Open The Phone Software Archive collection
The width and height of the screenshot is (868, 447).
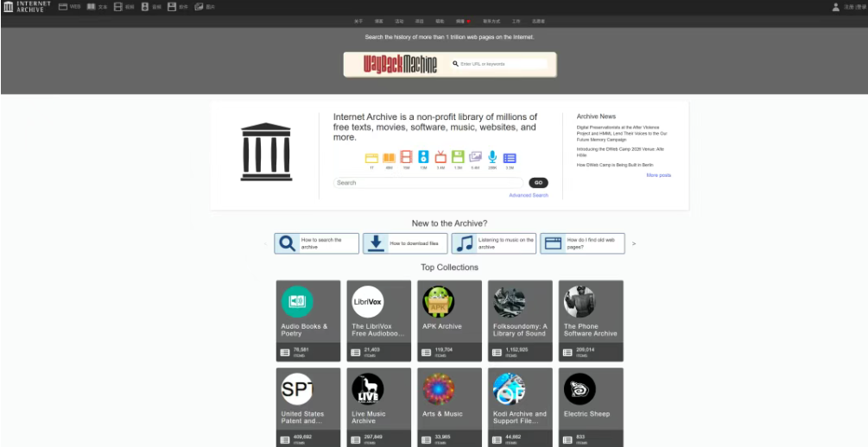point(591,321)
